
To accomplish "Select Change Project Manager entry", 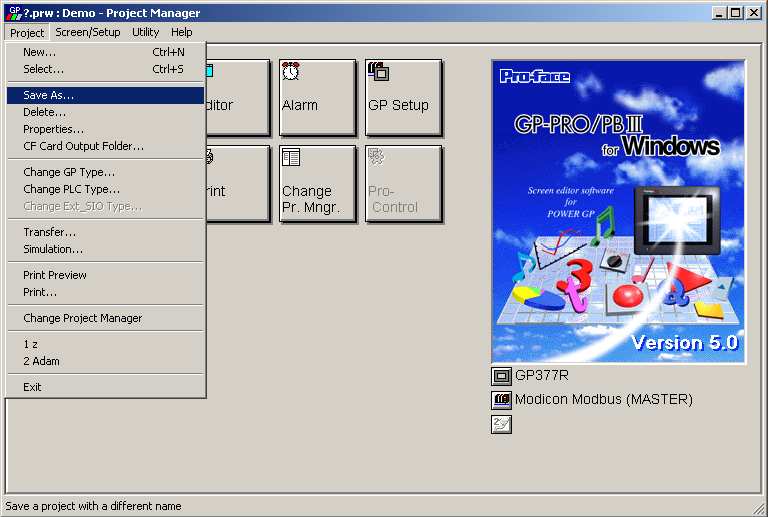I will [x=105, y=318].
